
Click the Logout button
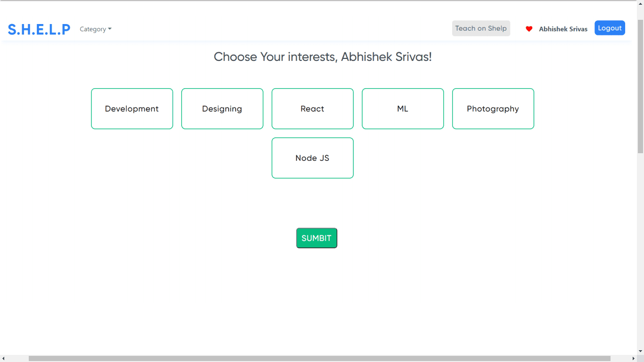click(610, 28)
